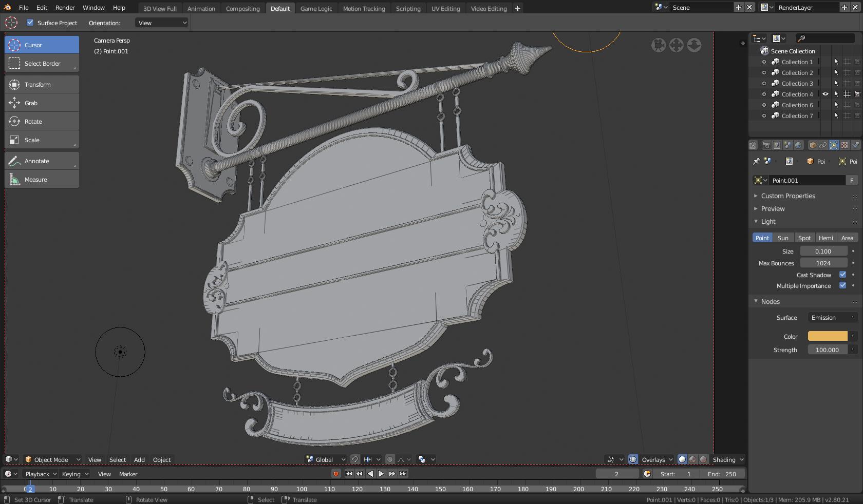Click the Blender logo icon
The width and height of the screenshot is (863, 504).
tap(7, 8)
